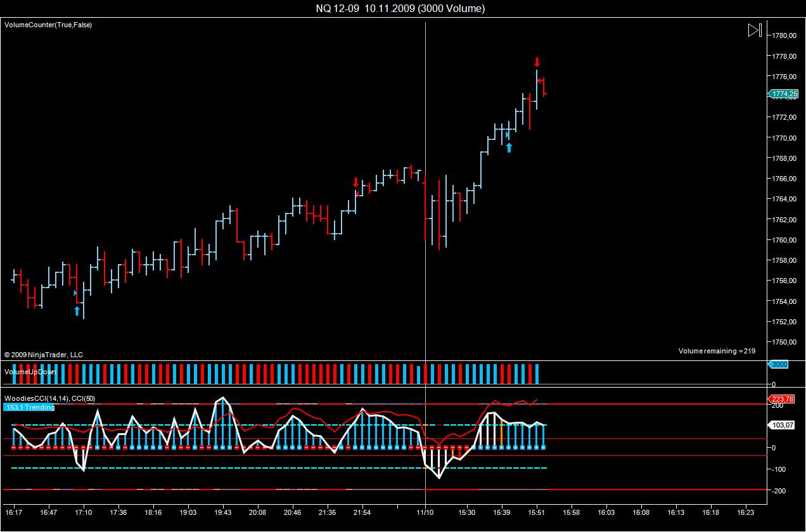Click the volume marker 3000

click(x=779, y=365)
